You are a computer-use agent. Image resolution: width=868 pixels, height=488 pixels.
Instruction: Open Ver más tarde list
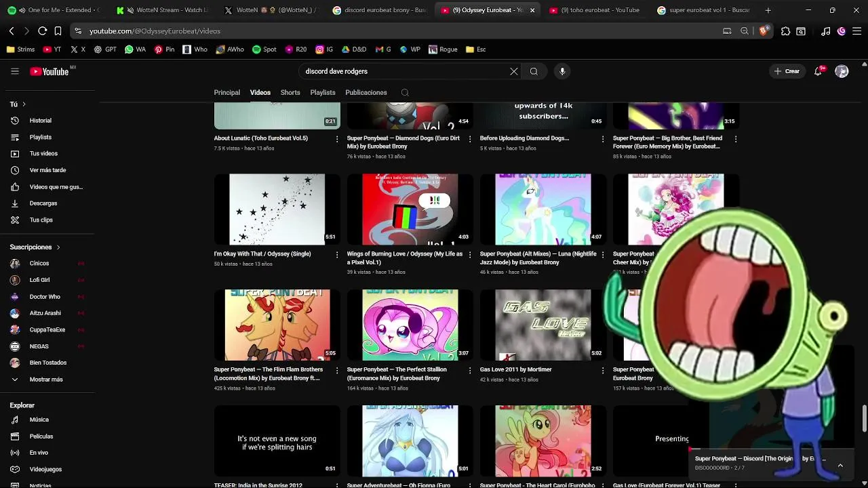47,170
